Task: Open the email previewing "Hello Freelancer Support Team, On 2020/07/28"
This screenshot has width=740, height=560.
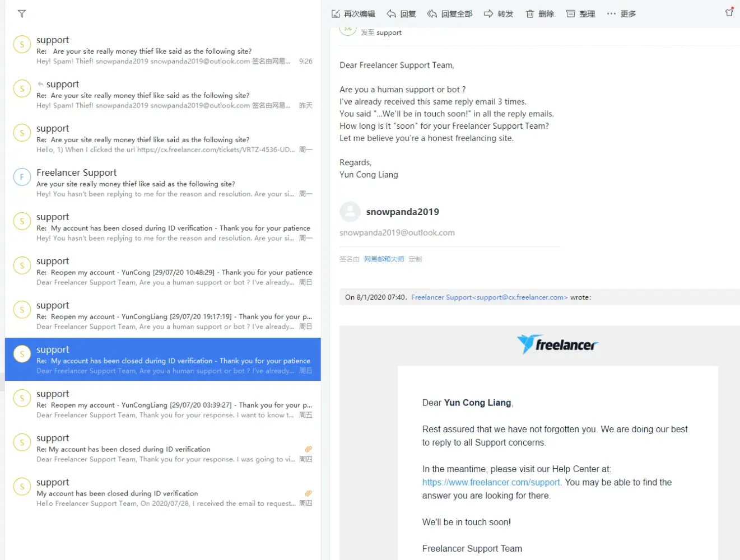Action: (x=162, y=493)
